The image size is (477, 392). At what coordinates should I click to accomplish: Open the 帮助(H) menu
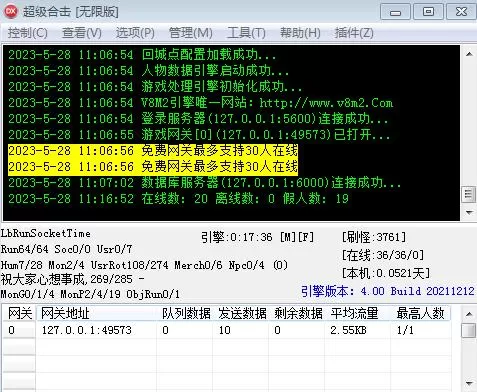[300, 33]
